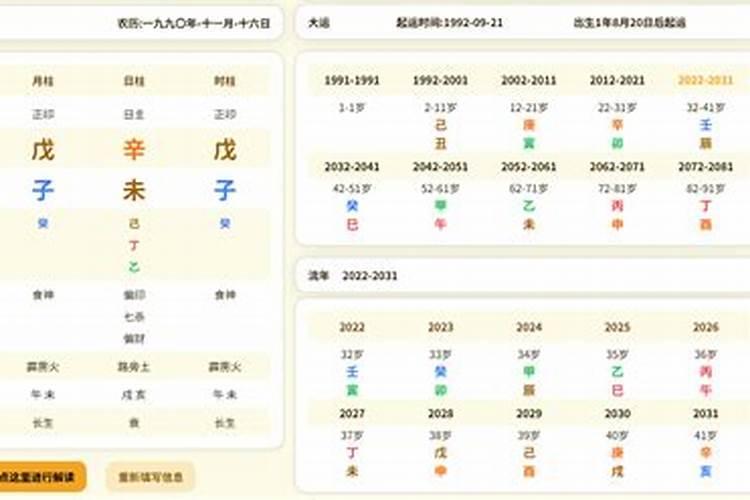Select the 2-11岁 age range
750x500 pixels.
pyautogui.click(x=440, y=108)
